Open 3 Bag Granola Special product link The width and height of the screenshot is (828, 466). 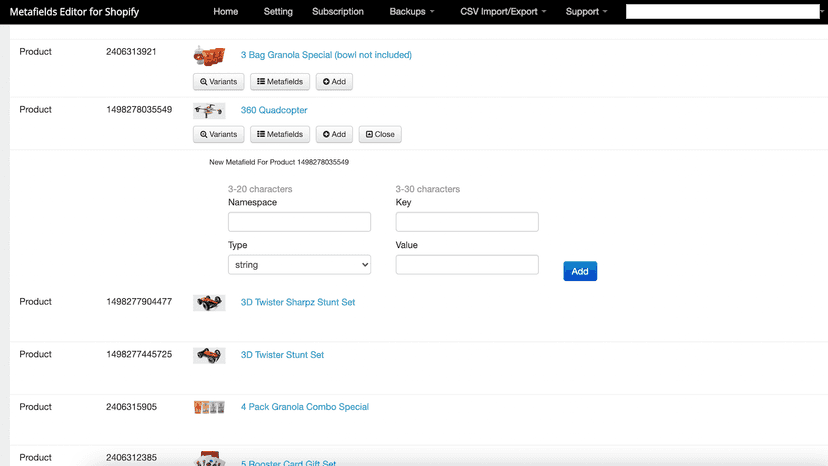tap(326, 55)
